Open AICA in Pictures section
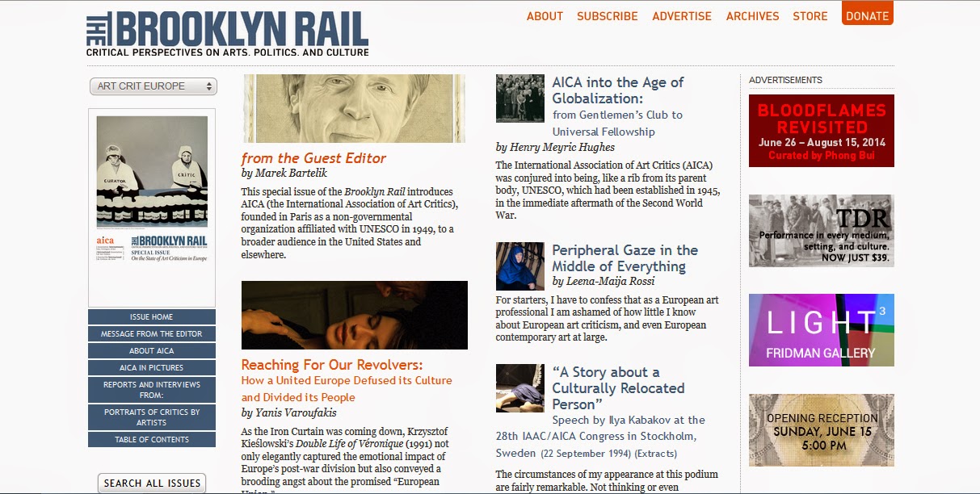The width and height of the screenshot is (980, 494). click(x=152, y=367)
